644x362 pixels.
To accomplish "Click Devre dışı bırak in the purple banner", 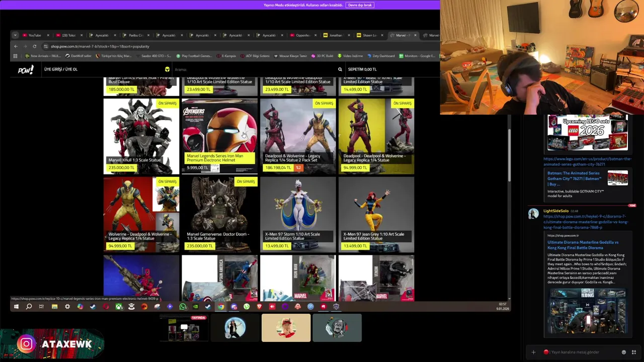I will (x=360, y=5).
